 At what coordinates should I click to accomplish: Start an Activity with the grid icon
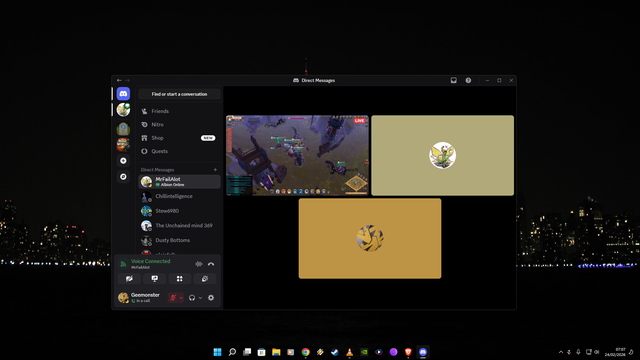coord(180,279)
